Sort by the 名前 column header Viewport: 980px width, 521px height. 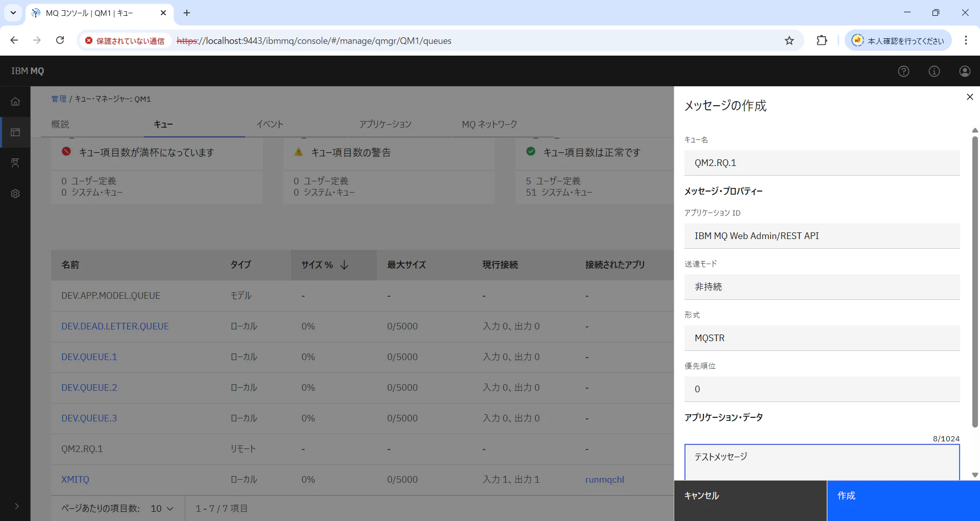click(70, 265)
